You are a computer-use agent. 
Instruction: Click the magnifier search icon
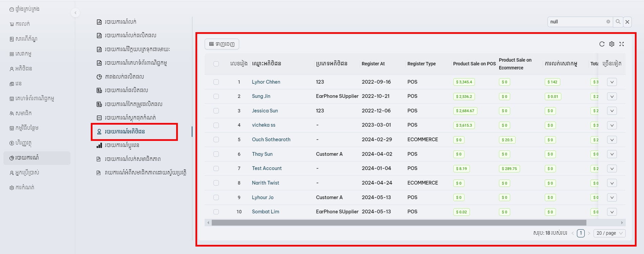click(618, 22)
